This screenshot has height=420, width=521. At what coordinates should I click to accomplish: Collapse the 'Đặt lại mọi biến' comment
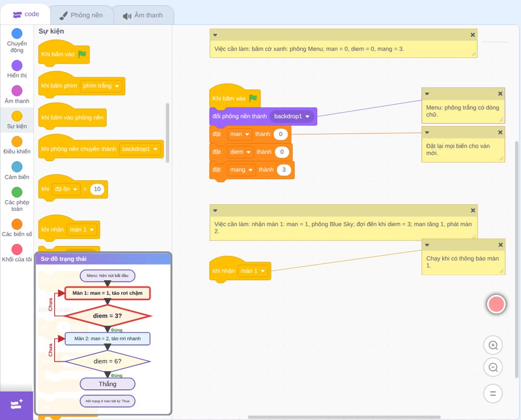[427, 132]
